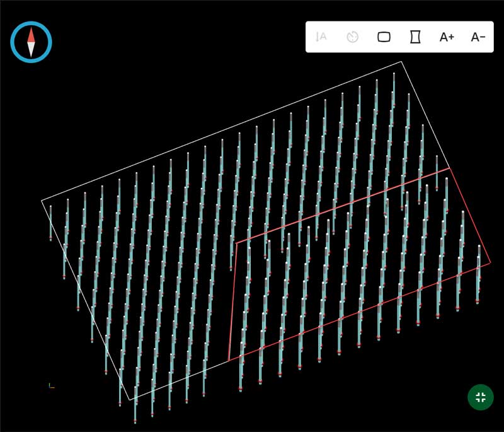Click the top corner vertex of the red polygon
Image resolution: width=504 pixels, height=432 pixels.
(449, 169)
